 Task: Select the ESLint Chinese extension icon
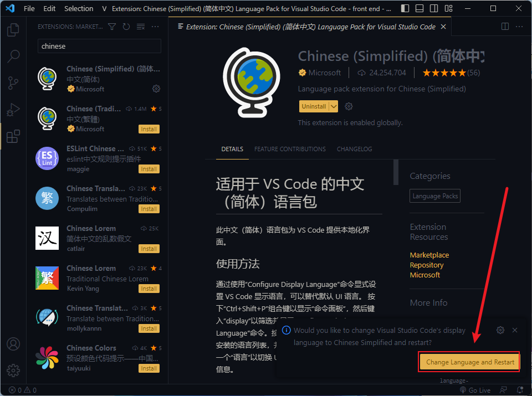[x=47, y=158]
